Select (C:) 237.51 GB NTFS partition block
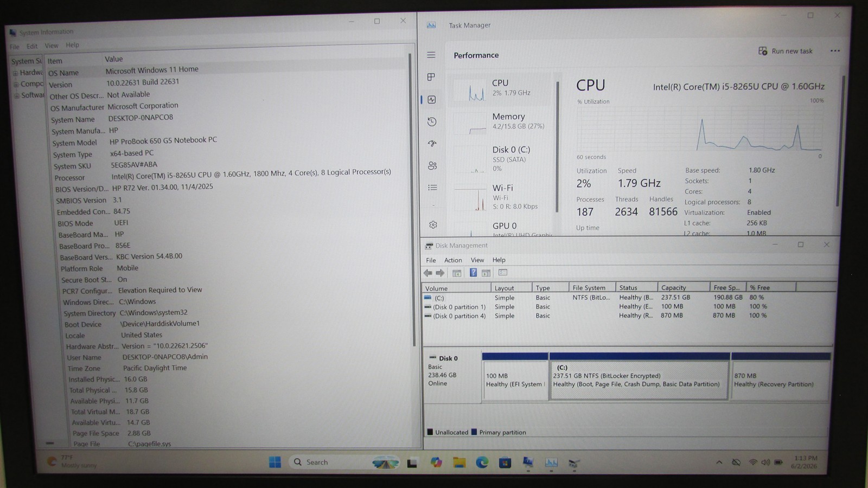868x488 pixels. tap(639, 377)
